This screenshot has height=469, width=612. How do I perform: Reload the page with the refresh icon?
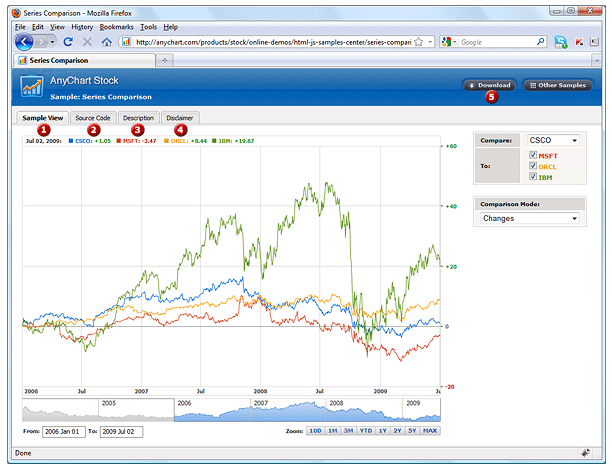pyautogui.click(x=68, y=42)
